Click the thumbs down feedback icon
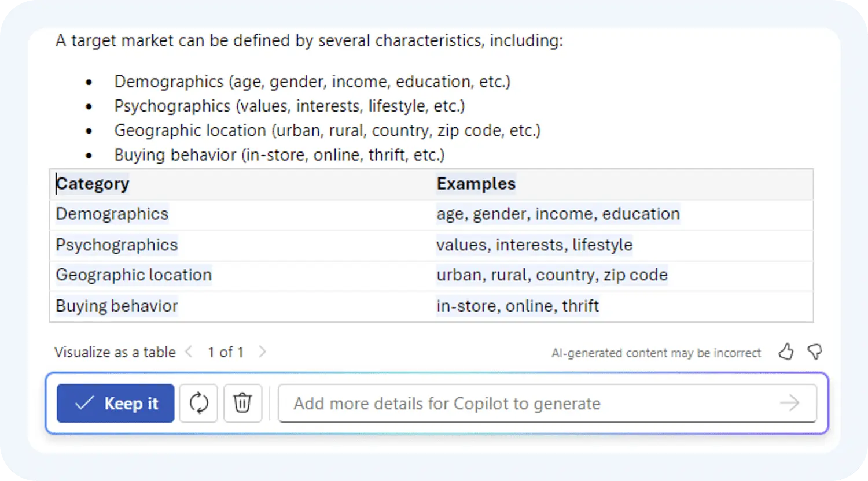Viewport: 868px width, 481px height. coord(815,351)
